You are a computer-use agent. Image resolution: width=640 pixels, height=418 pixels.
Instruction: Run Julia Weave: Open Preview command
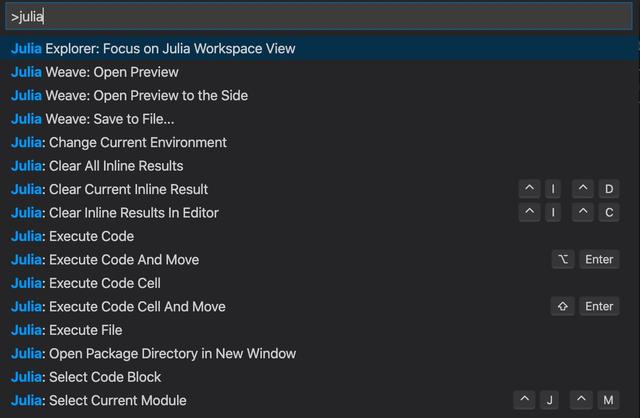click(95, 72)
